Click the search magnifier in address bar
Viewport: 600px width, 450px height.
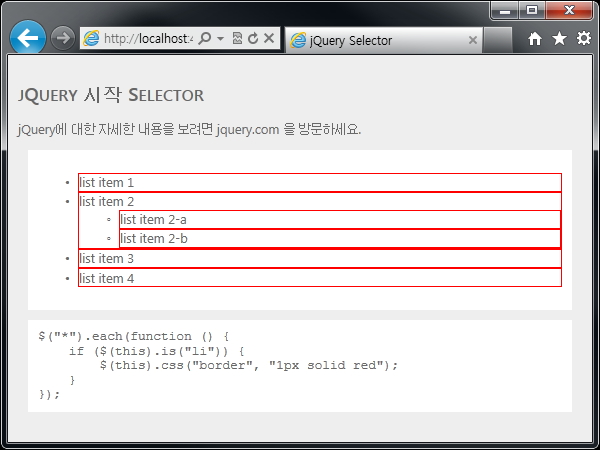[205, 38]
